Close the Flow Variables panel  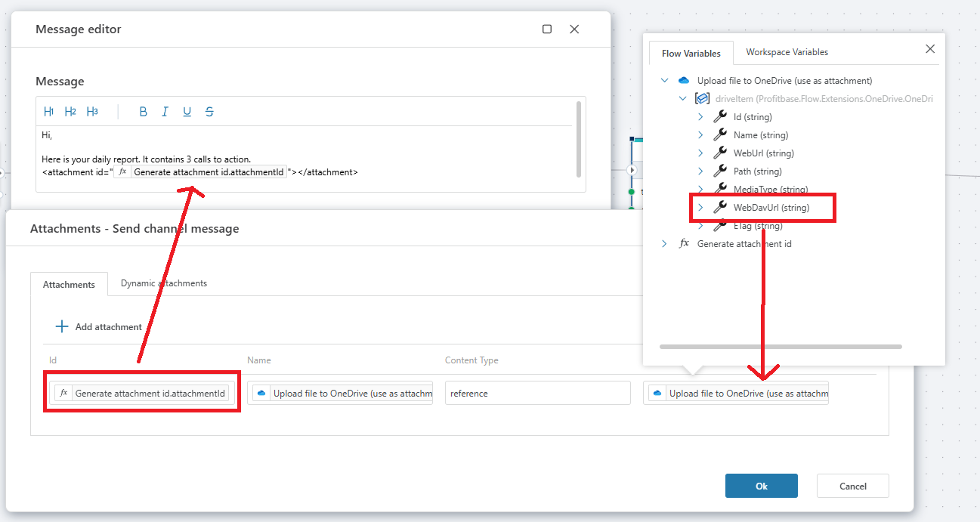pos(930,49)
